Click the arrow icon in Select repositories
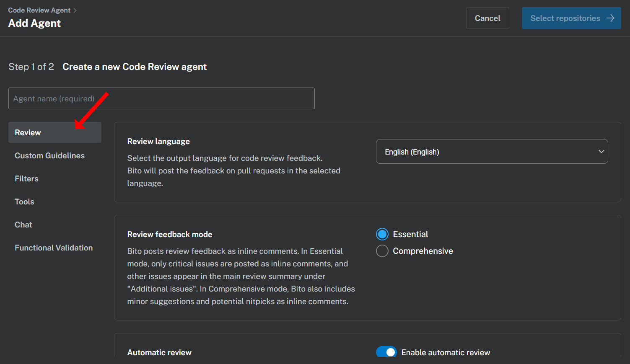The width and height of the screenshot is (630, 364). pos(610,18)
